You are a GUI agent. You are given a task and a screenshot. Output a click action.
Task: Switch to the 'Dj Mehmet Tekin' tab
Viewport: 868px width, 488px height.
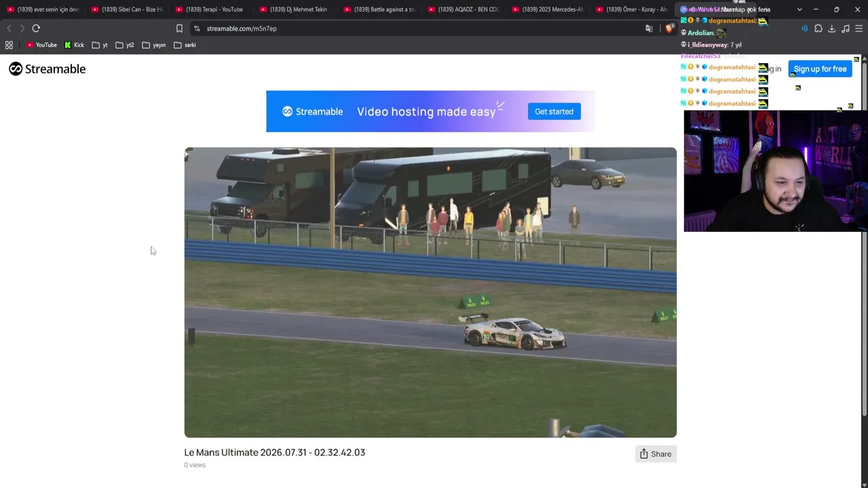295,9
